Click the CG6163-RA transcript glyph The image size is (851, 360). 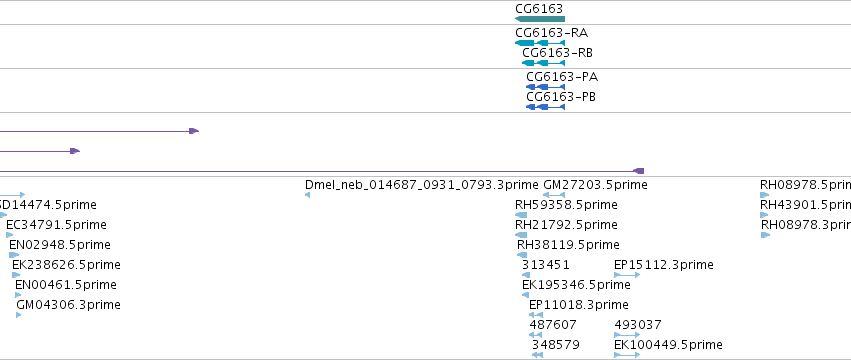coord(540,43)
